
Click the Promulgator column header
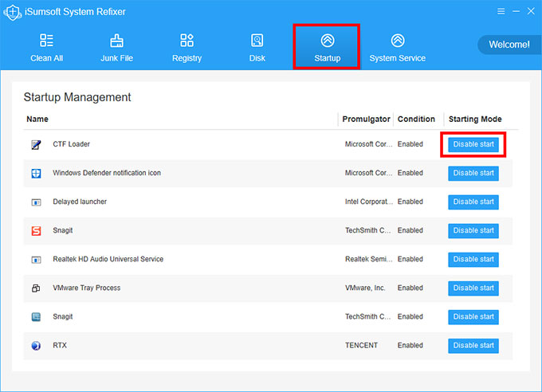tap(366, 120)
